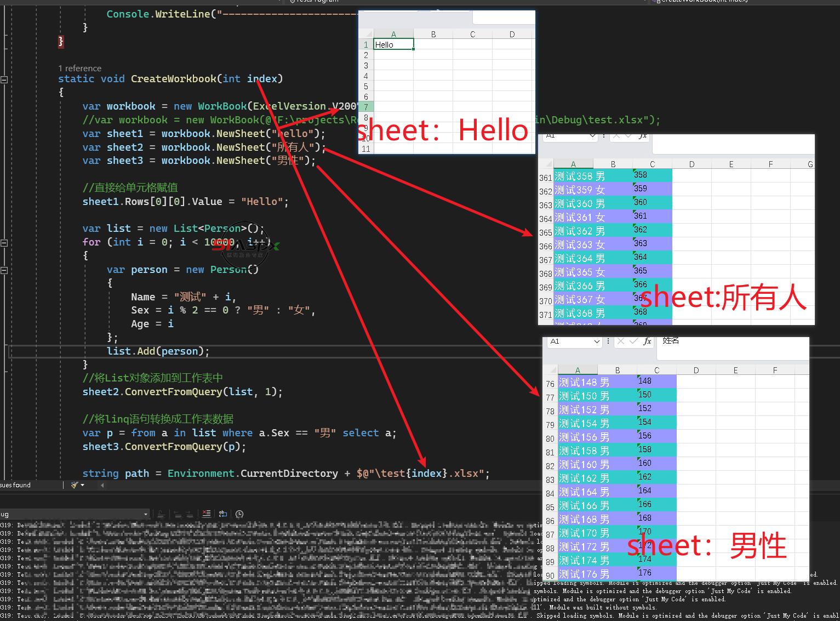Click row 361 header in 所有人 sheet
The height and width of the screenshot is (621, 840).
pos(545,178)
